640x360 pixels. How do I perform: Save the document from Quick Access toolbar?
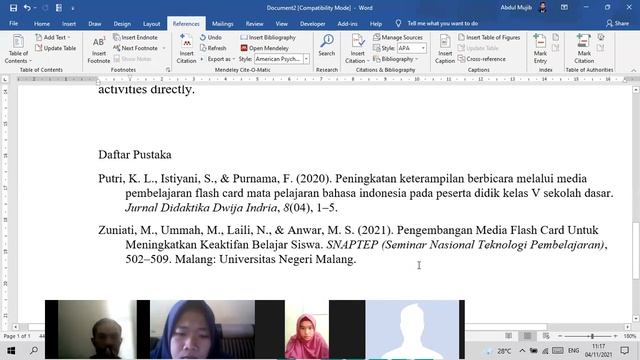13,8
